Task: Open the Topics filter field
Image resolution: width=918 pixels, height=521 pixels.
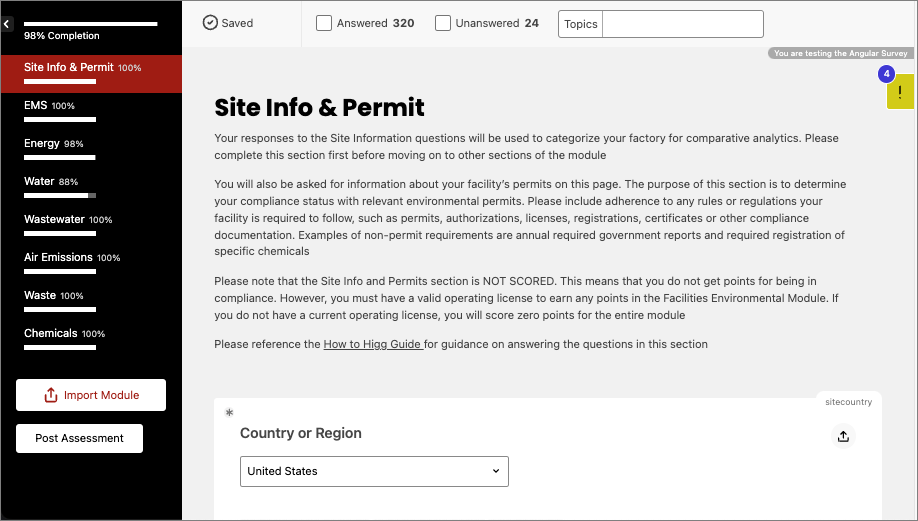Action: point(682,24)
